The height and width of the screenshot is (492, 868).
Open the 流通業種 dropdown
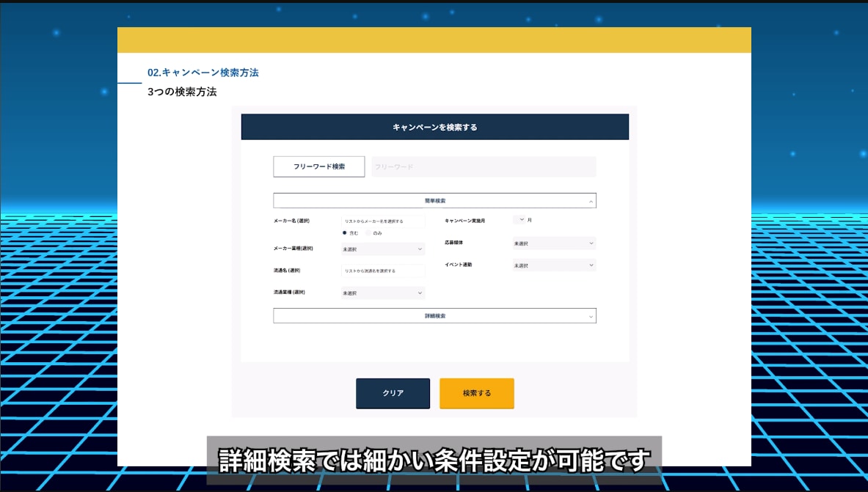pos(383,293)
